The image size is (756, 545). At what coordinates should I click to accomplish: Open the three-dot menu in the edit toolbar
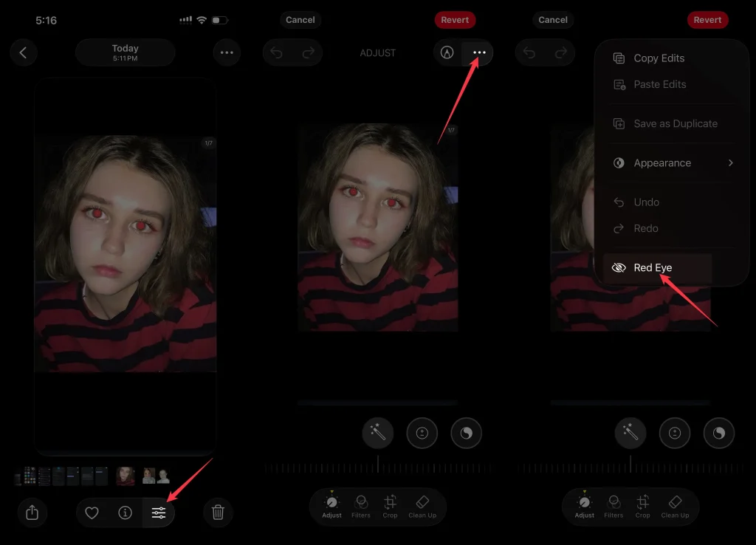pyautogui.click(x=478, y=52)
